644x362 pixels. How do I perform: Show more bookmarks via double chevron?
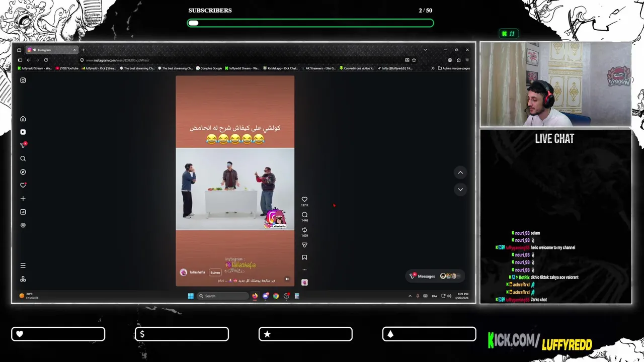433,68
